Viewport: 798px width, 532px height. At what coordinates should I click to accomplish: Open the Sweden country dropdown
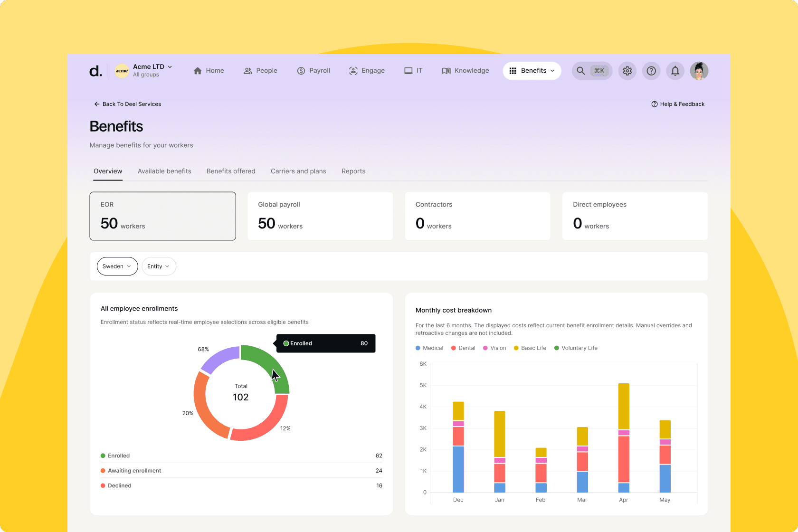point(117,266)
